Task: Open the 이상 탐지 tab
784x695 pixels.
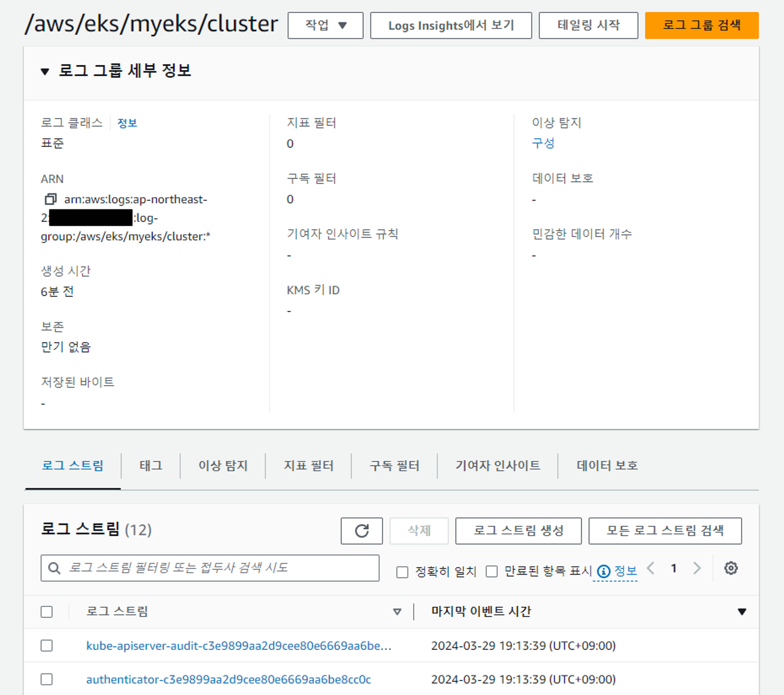Action: 223,465
